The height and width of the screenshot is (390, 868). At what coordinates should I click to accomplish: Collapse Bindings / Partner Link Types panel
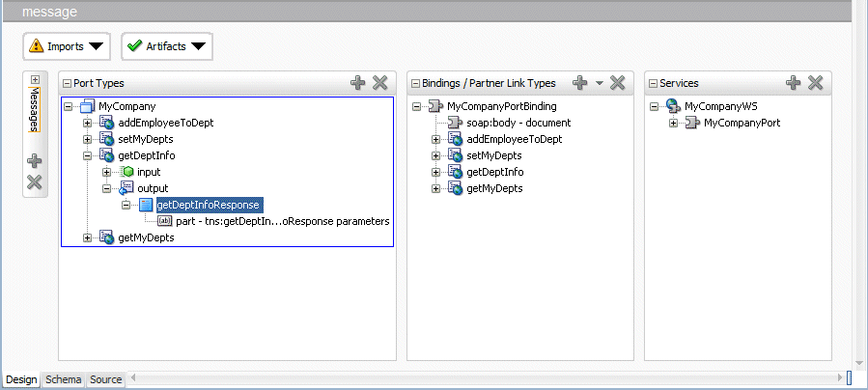416,84
